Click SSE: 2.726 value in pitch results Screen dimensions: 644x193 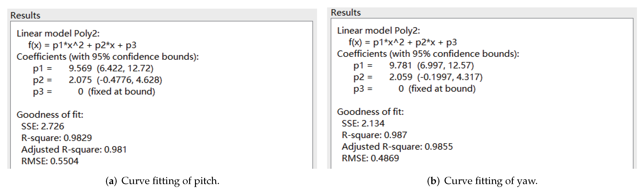point(43,126)
